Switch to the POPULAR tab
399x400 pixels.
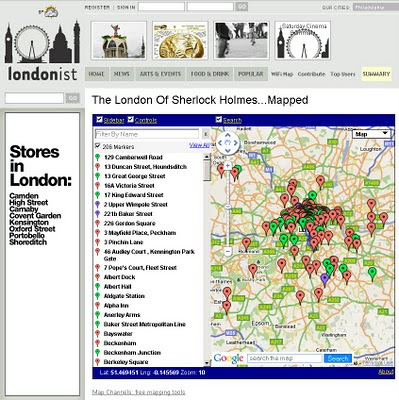(x=251, y=74)
